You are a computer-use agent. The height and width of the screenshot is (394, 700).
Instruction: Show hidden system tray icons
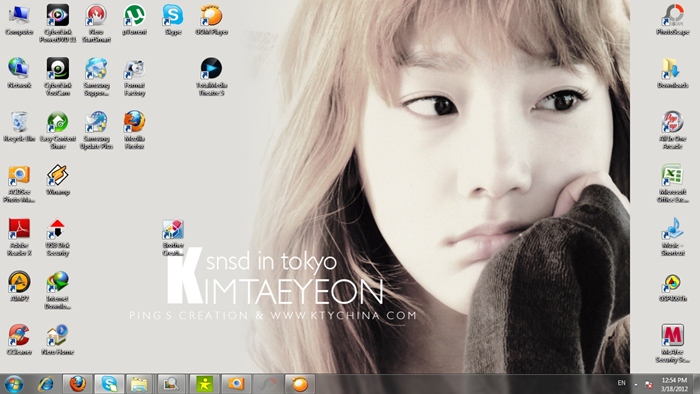pyautogui.click(x=636, y=384)
